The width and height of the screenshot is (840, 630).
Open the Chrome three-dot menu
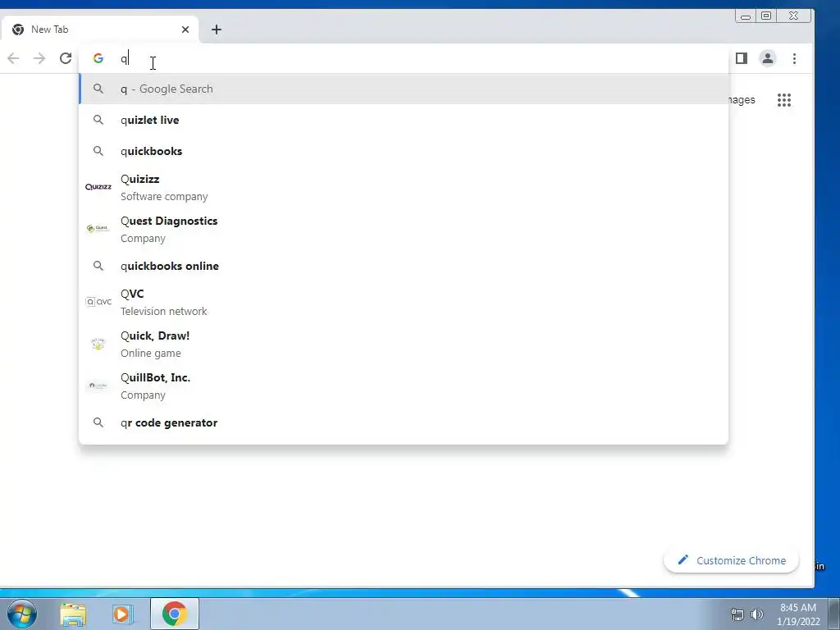794,58
